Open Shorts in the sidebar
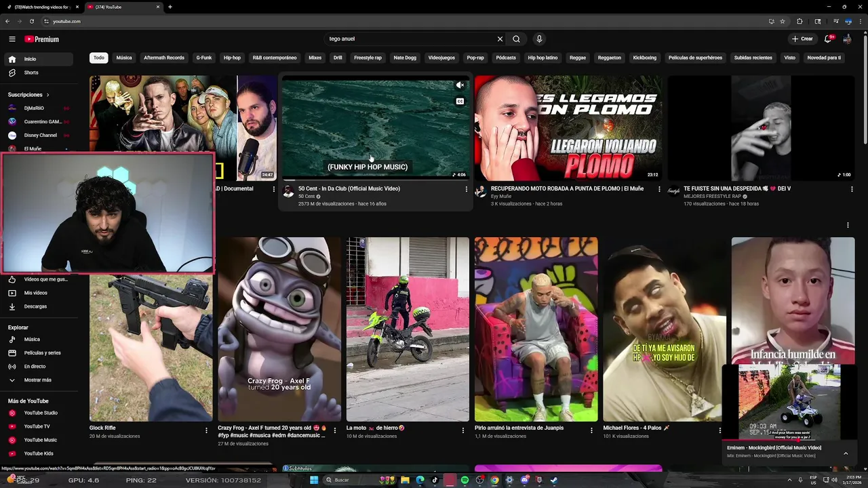This screenshot has width=868, height=488. 39,73
